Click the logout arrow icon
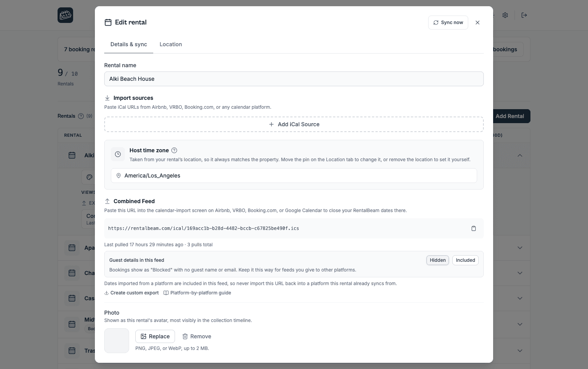The height and width of the screenshot is (369, 588). tap(524, 15)
